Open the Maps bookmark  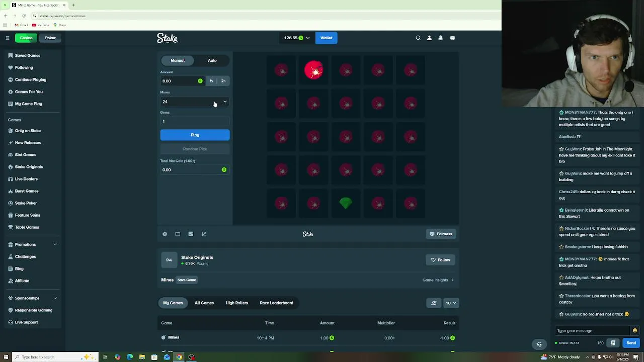[60, 25]
